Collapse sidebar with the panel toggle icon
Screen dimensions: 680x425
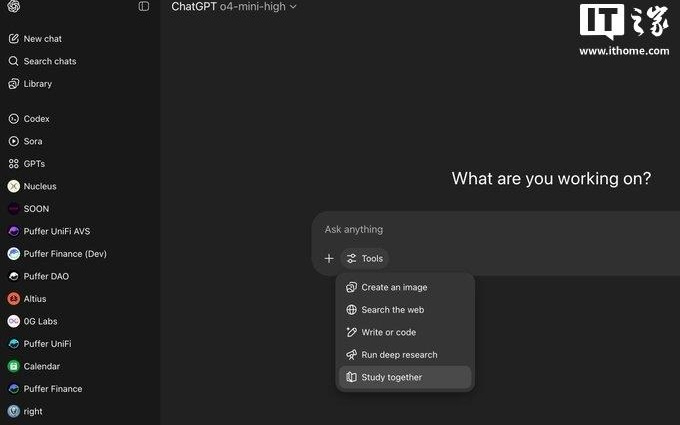tap(144, 6)
